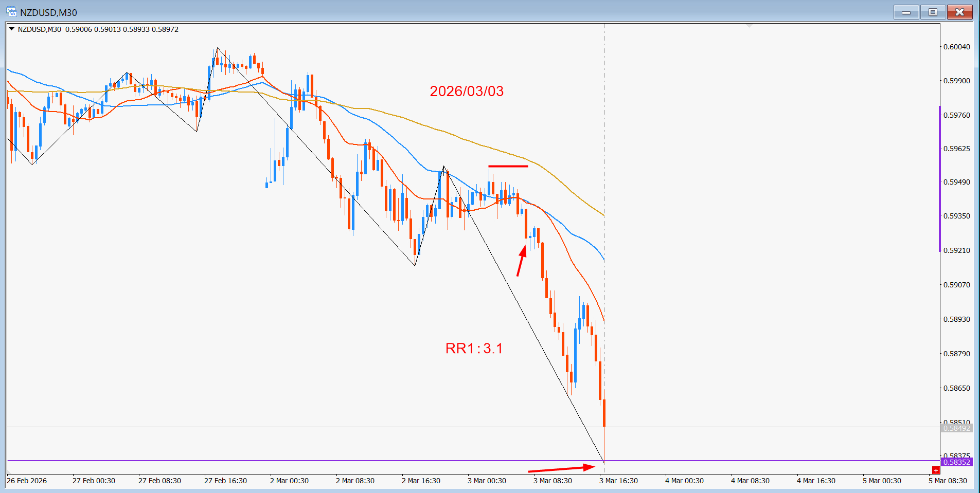Expand the NZDUSD,M30 chart dropdown triangle

click(11, 29)
